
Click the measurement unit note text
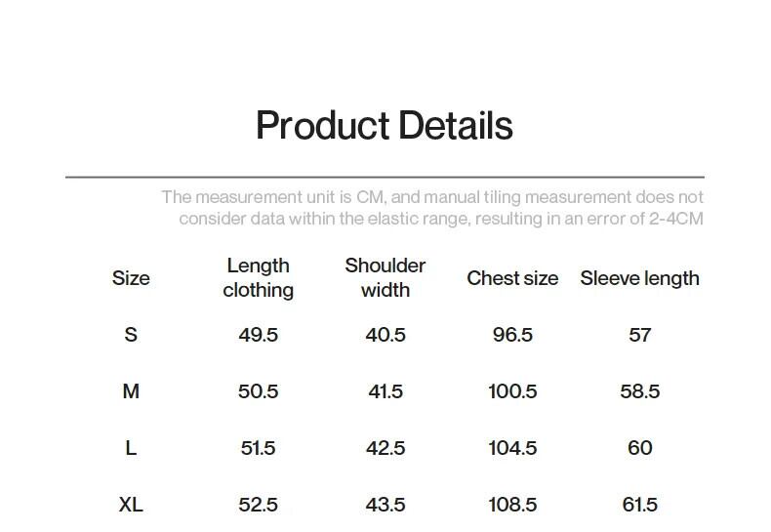(432, 208)
